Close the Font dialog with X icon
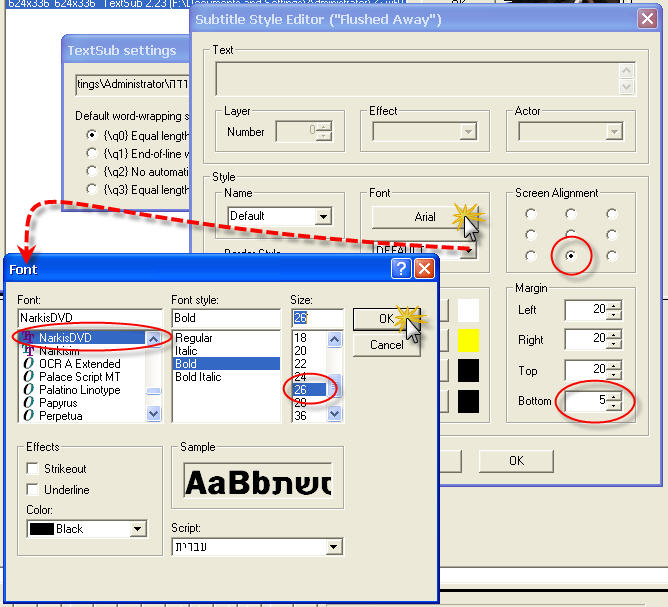This screenshot has height=607, width=668. coord(424,269)
